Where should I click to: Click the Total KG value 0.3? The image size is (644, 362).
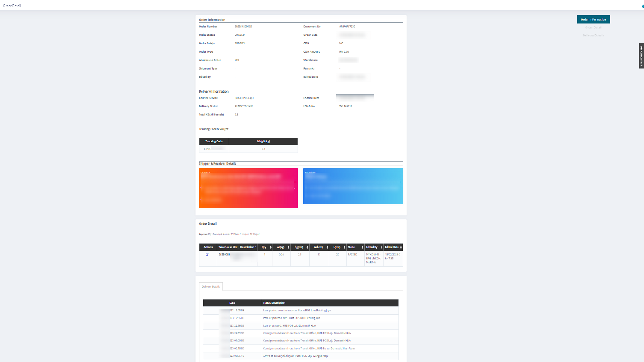[x=236, y=115]
